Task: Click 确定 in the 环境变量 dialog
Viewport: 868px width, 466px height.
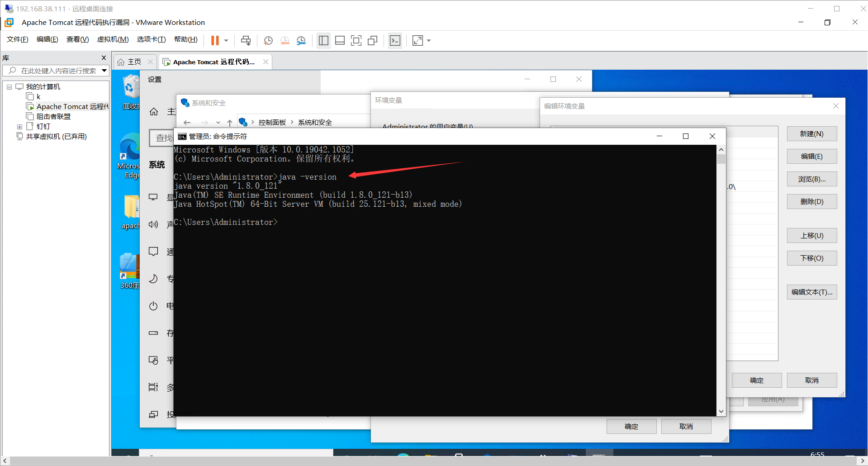Action: click(631, 427)
